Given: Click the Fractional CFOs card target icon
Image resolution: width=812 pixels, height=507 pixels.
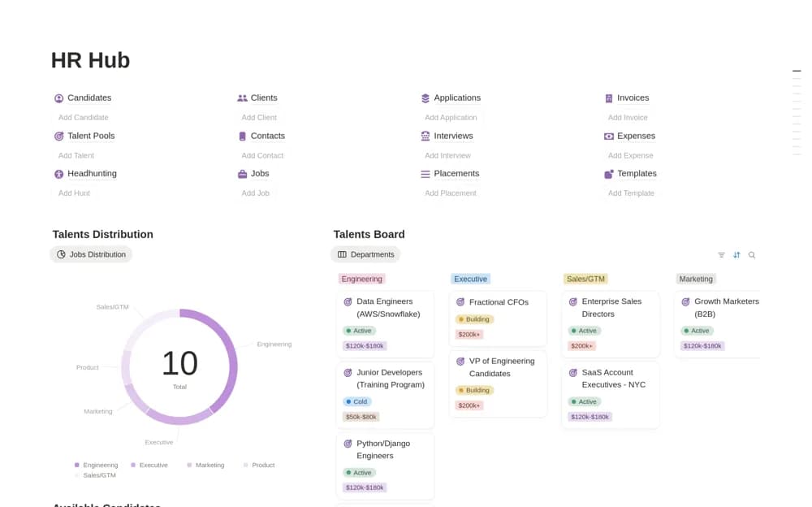Looking at the screenshot, I should (x=460, y=301).
